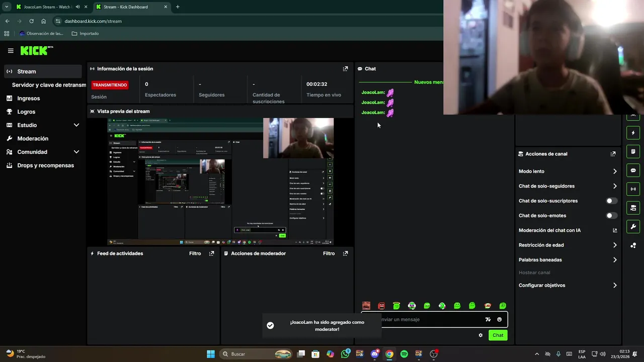Pop out the Información de la sesión panel
Viewport: 644px width, 362px height.
(x=345, y=69)
